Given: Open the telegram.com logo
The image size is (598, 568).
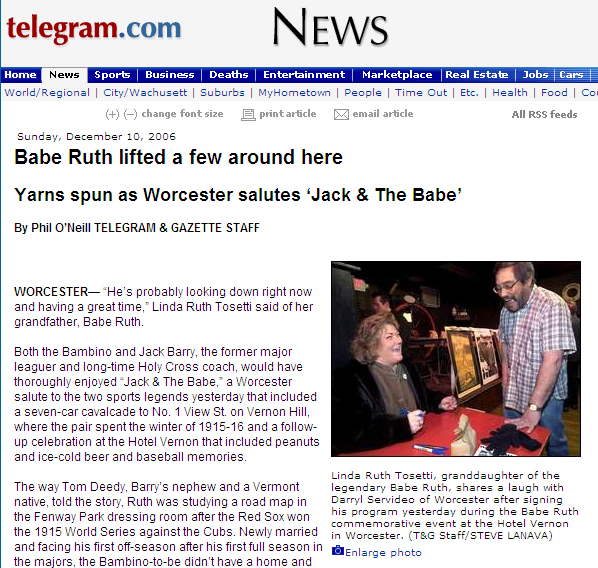Looking at the screenshot, I should point(93,29).
